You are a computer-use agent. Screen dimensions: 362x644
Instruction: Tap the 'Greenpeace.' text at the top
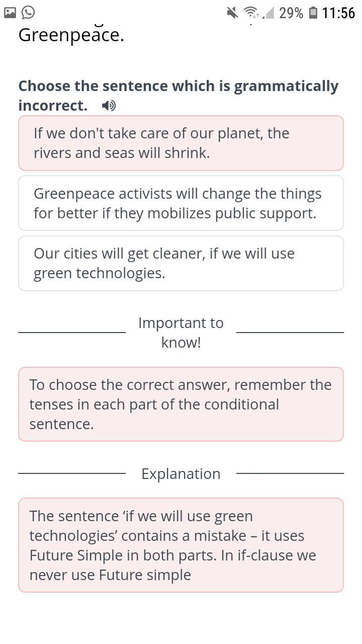click(x=71, y=35)
